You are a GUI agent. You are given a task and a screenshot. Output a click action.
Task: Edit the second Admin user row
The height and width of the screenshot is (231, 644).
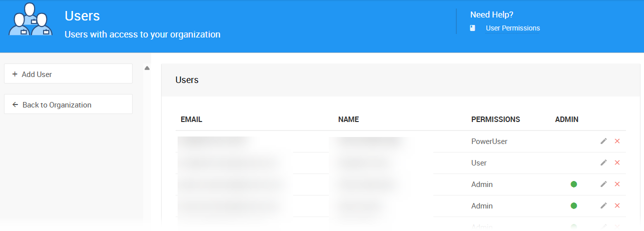point(603,206)
